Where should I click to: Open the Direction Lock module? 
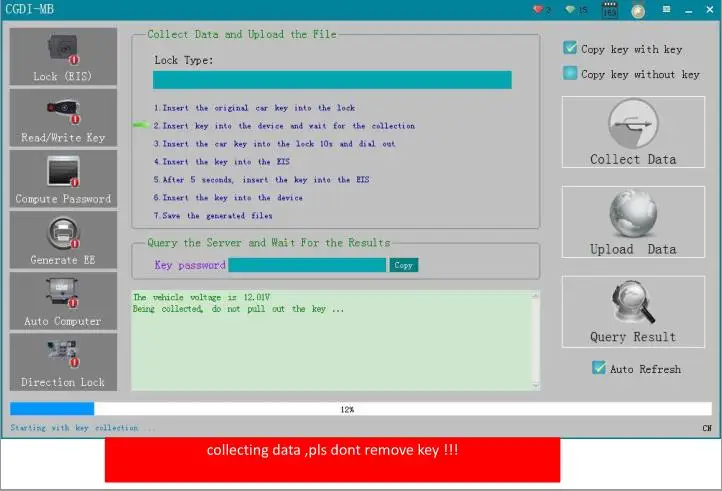pyautogui.click(x=63, y=362)
